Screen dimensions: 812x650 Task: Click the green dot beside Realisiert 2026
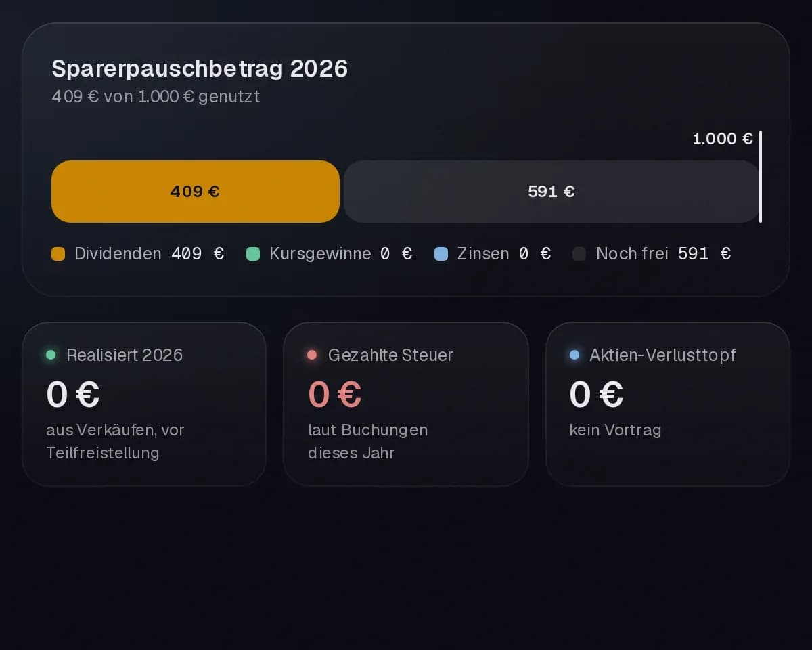(51, 355)
